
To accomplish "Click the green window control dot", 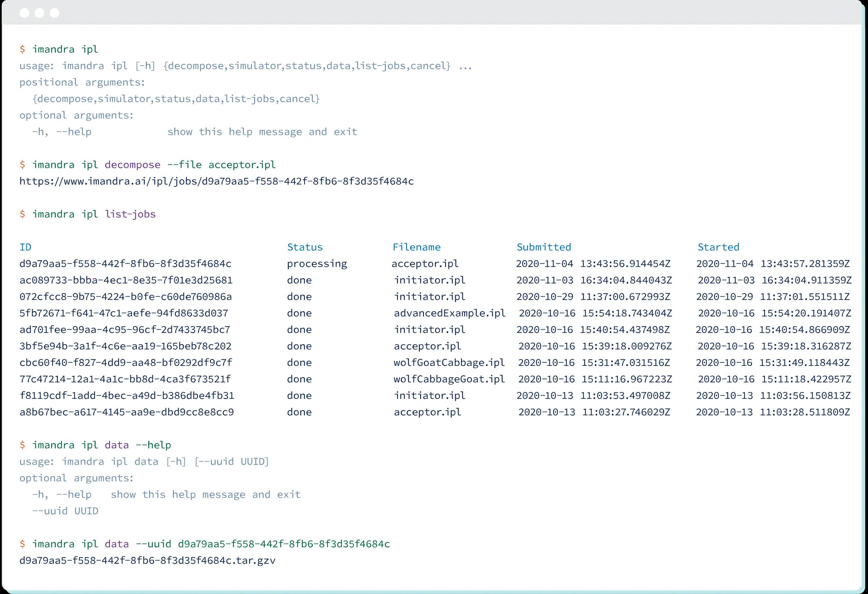I will coord(54,14).
